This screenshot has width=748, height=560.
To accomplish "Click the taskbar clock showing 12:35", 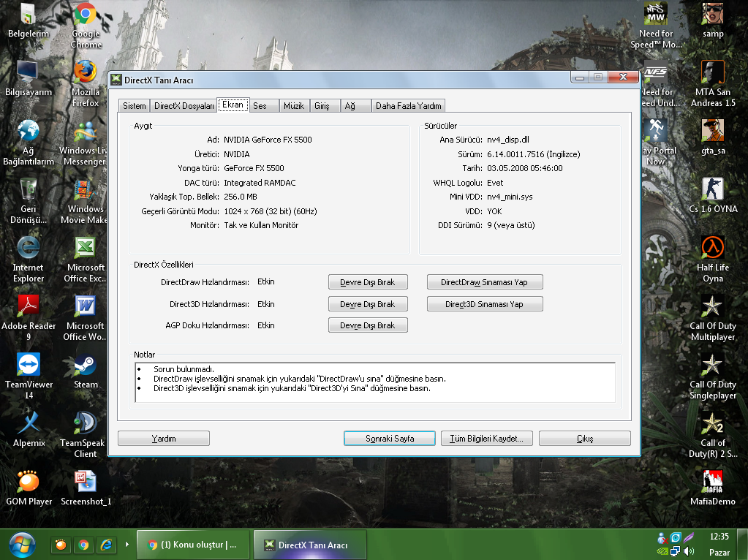I will (x=719, y=537).
